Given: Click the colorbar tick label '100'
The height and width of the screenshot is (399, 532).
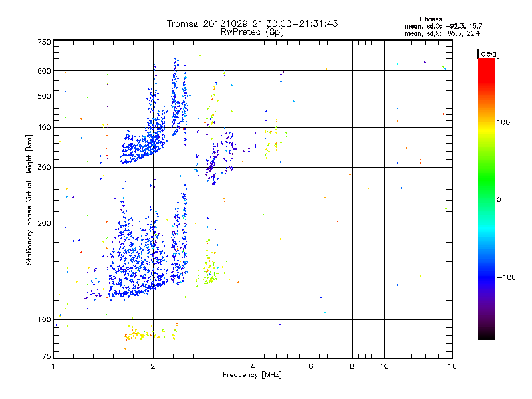Looking at the screenshot, I should coord(503,122).
